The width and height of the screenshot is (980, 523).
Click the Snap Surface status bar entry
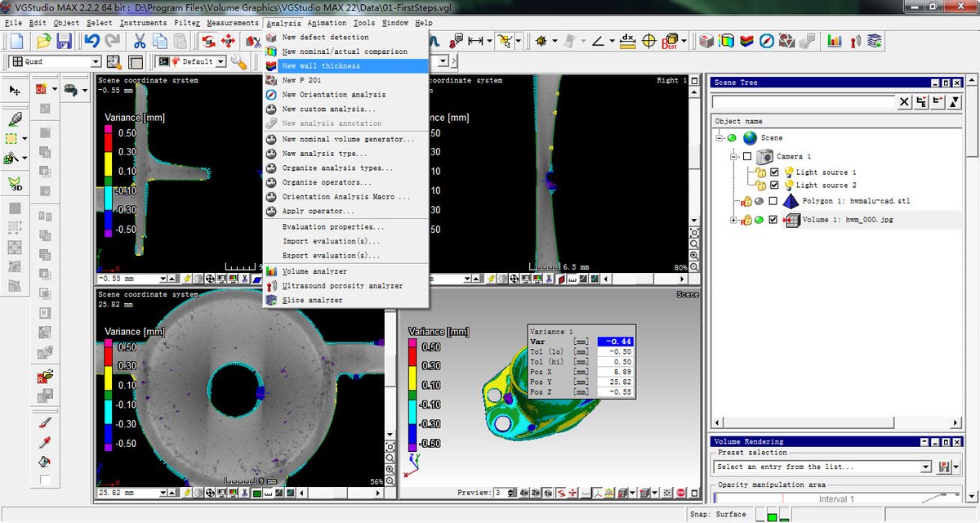(718, 514)
